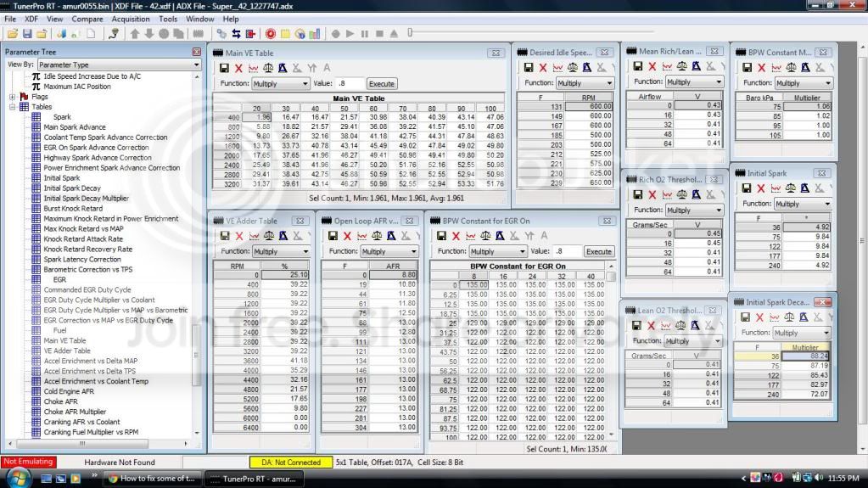Click the playback position slider in toolbar
This screenshot has height=488, width=868.
410,33
